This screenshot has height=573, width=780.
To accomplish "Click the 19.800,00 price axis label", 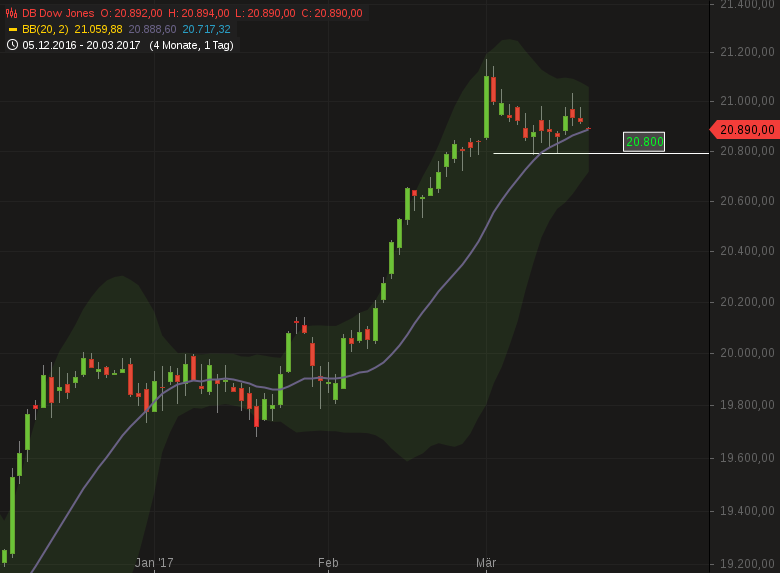I will click(x=747, y=405).
